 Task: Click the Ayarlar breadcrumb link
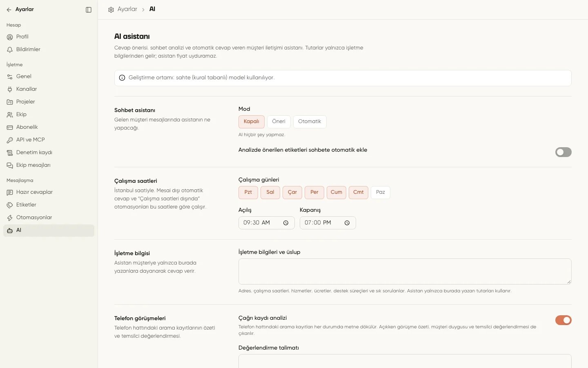point(127,9)
